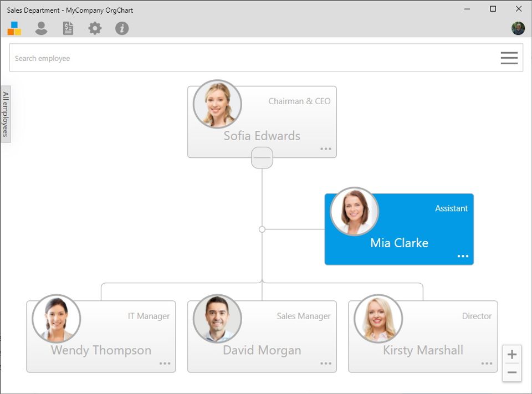Click the Sales Manager title label
Screen dimensions: 532x394
[x=304, y=316]
